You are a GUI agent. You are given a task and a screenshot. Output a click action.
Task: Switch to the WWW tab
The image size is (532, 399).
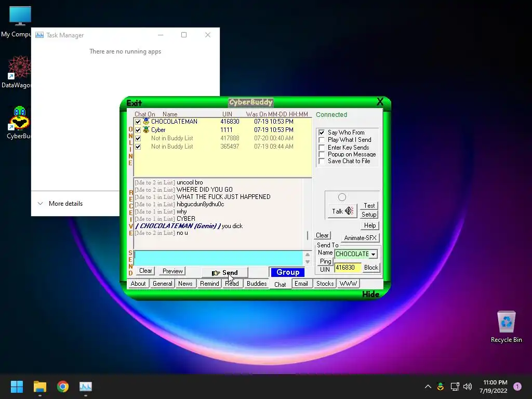(348, 284)
